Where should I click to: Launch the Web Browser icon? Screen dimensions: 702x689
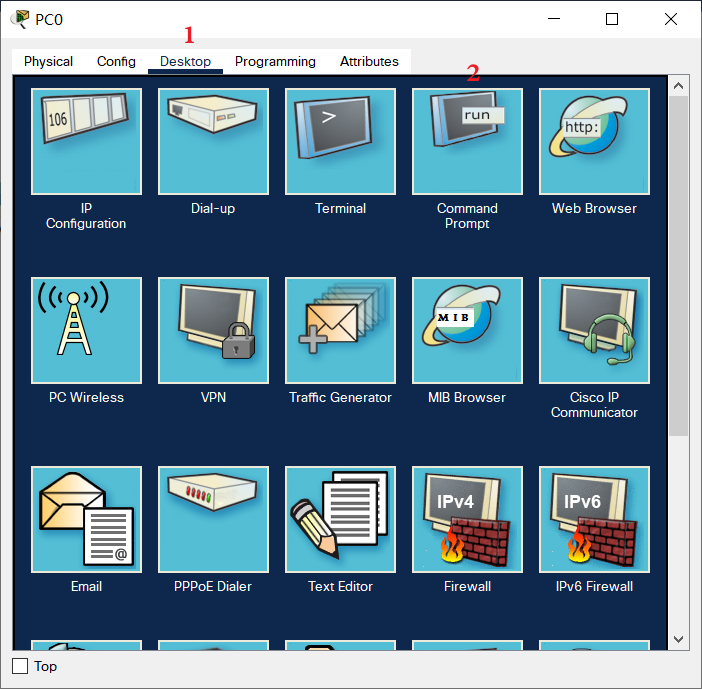coord(595,141)
